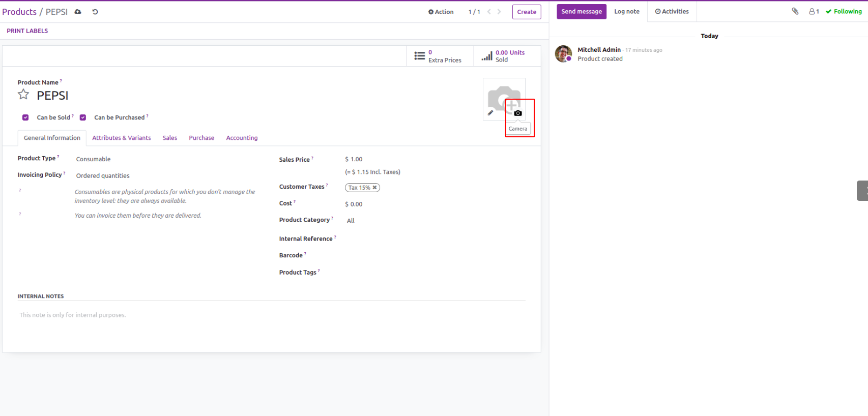
Task: Click the Products breadcrumb link
Action: pos(19,12)
